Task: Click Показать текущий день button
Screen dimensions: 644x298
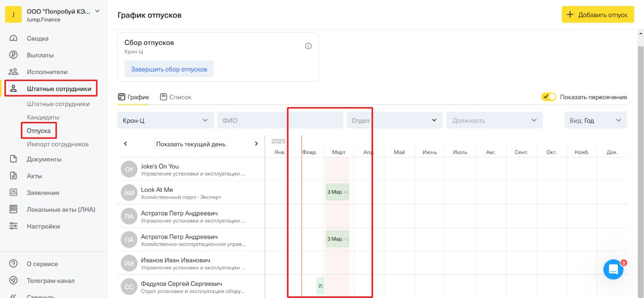Action: [x=191, y=144]
